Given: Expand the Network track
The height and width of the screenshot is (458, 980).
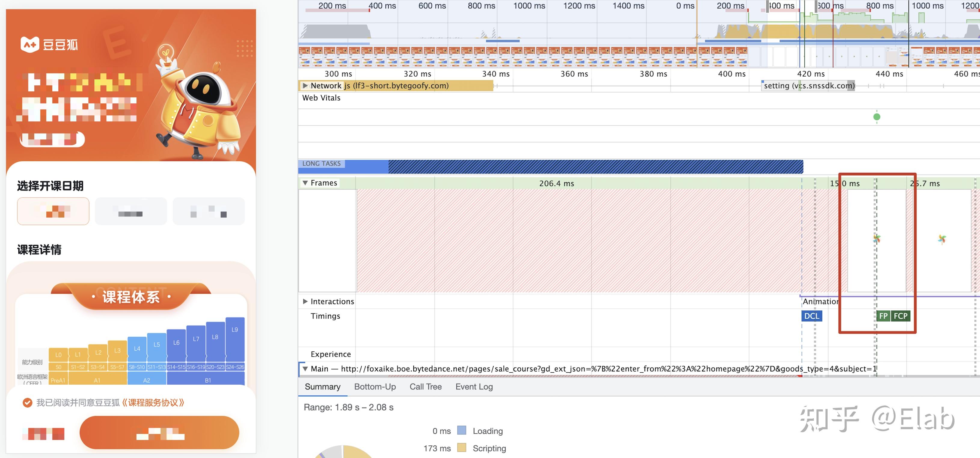Looking at the screenshot, I should pyautogui.click(x=305, y=86).
